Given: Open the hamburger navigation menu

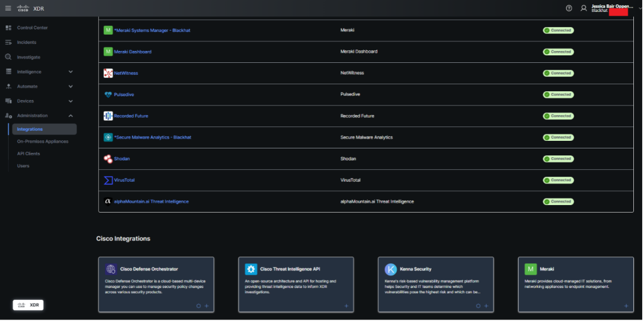Looking at the screenshot, I should [x=8, y=8].
